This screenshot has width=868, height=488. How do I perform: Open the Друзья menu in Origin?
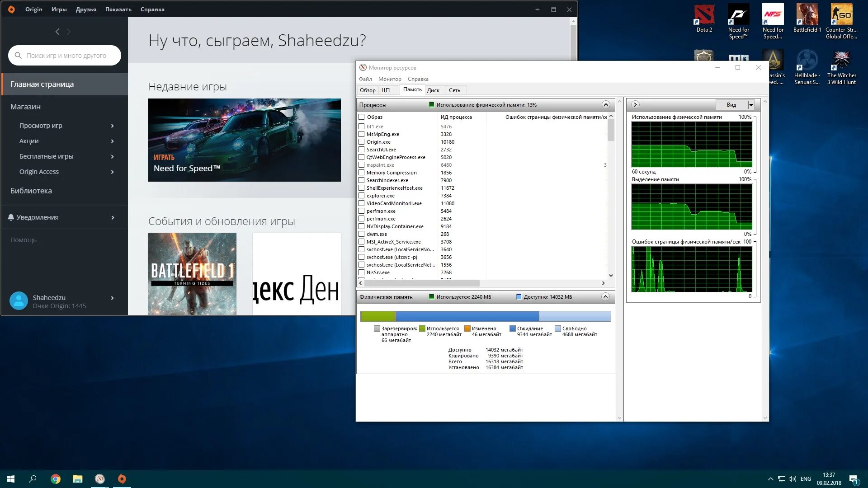click(x=86, y=9)
